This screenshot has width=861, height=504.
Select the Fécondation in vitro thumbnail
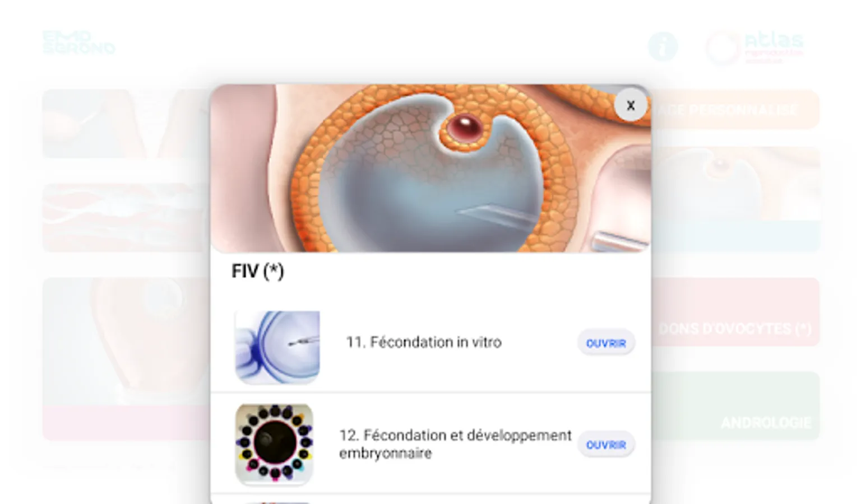[277, 347]
